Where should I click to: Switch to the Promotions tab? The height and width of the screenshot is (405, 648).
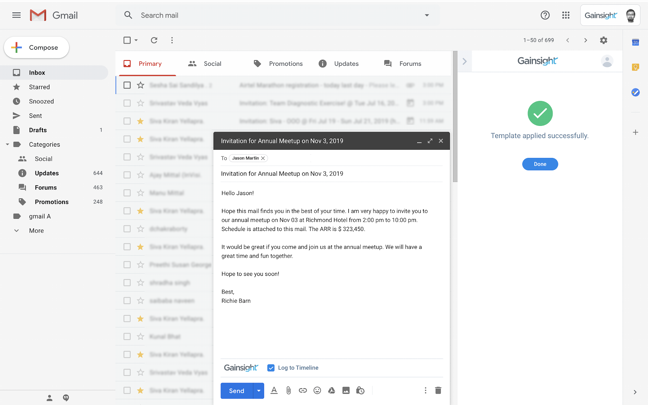tap(278, 64)
